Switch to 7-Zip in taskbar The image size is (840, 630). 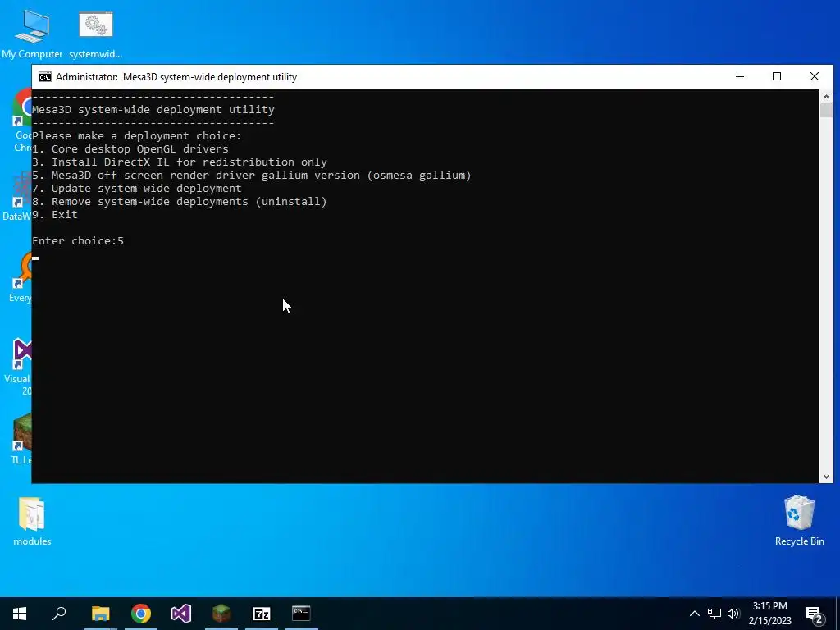(x=262, y=614)
